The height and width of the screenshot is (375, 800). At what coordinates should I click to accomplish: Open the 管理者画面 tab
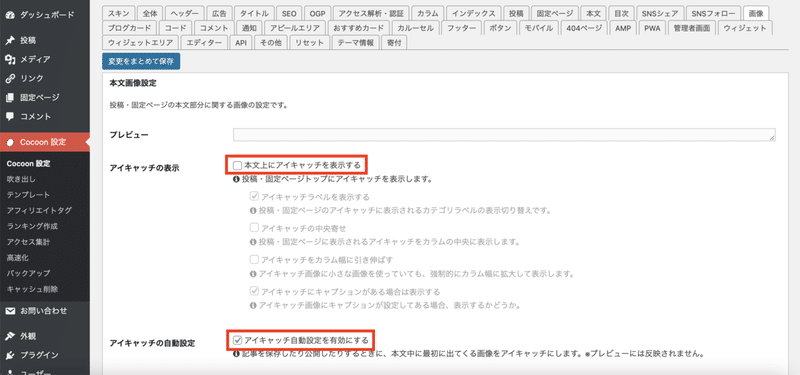click(x=691, y=28)
